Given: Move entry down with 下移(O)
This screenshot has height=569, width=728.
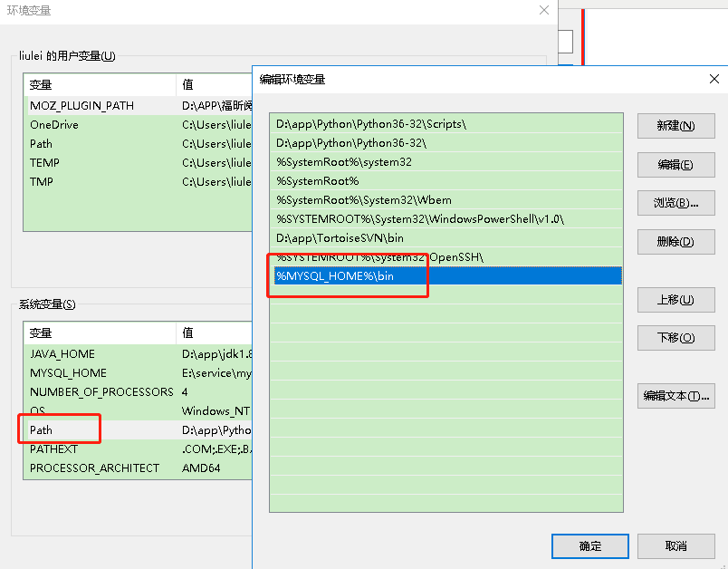Looking at the screenshot, I should [x=675, y=338].
